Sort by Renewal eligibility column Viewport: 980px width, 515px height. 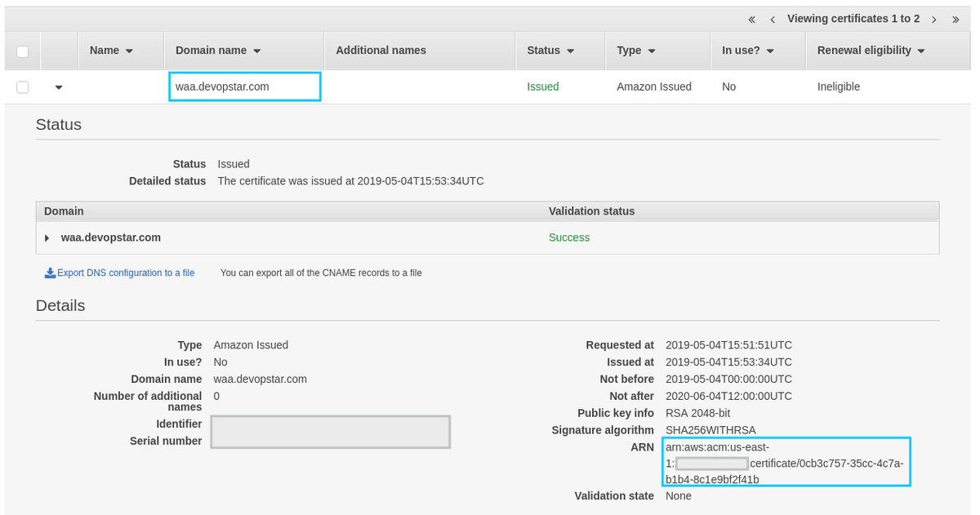(871, 51)
